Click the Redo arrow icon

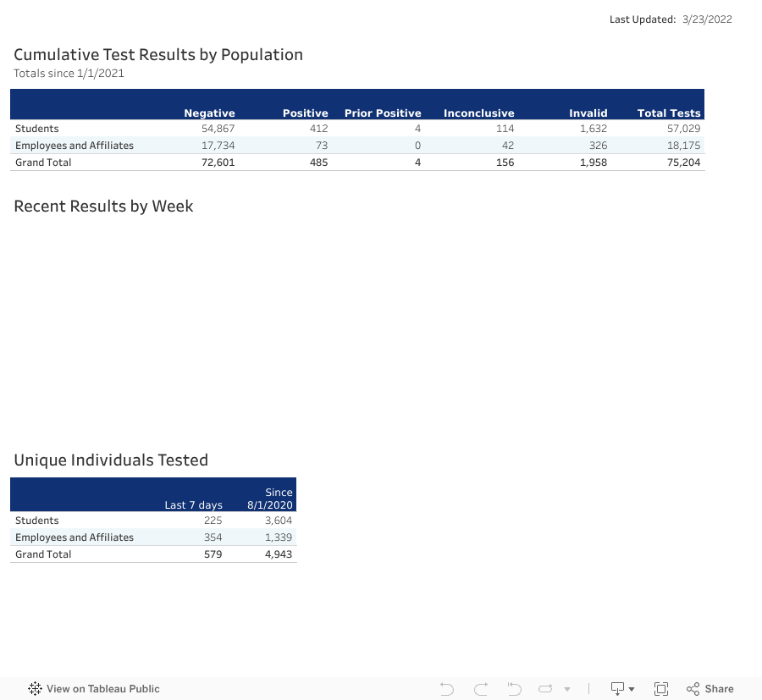[481, 689]
